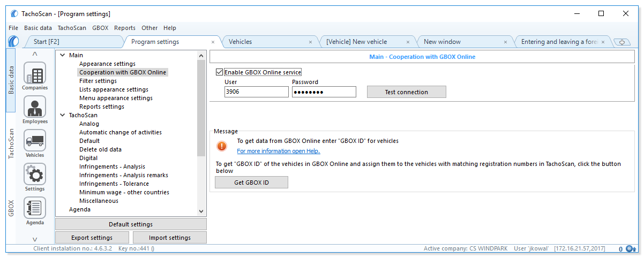Close the [Vehicle] New vehicle tab
Screen dimensions: 644x258
[408, 42]
